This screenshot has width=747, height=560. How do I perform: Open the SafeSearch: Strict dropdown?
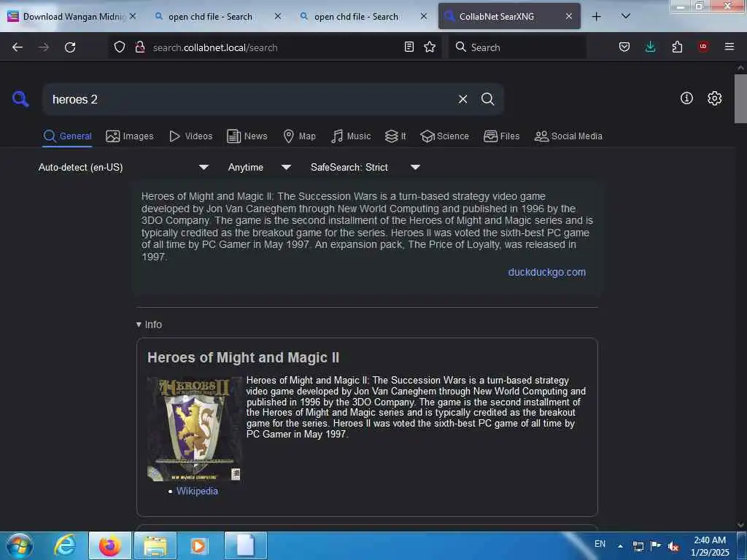[365, 167]
